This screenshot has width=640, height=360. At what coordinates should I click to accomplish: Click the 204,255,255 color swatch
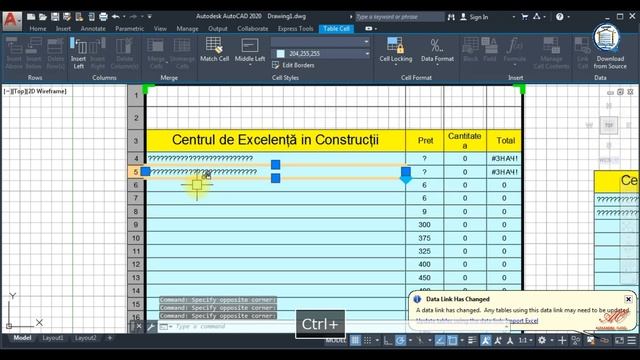click(x=280, y=53)
